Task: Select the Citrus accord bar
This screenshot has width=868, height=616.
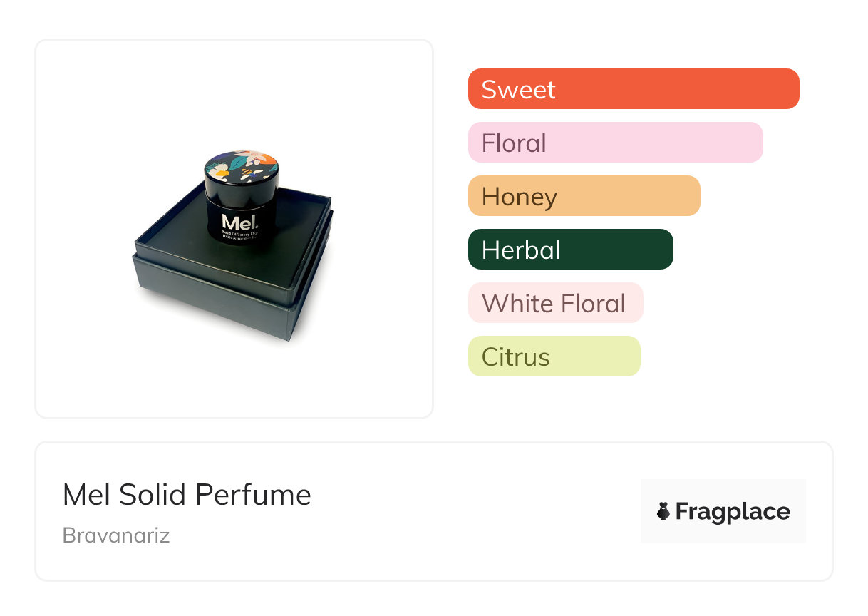Action: pyautogui.click(x=554, y=356)
